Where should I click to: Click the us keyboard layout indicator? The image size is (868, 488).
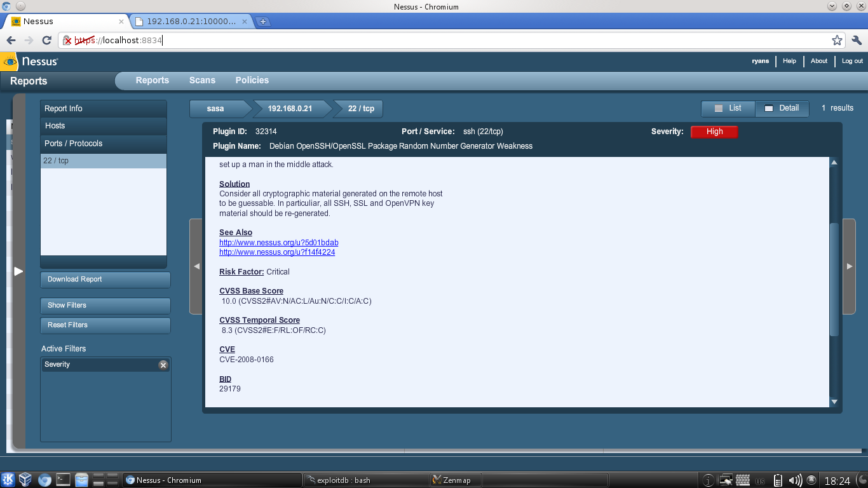point(760,481)
